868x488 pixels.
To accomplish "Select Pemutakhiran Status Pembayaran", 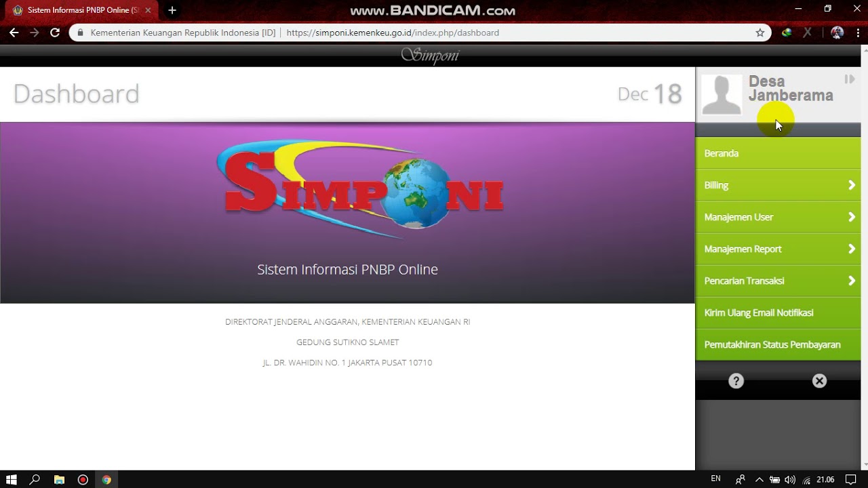I will pyautogui.click(x=778, y=344).
